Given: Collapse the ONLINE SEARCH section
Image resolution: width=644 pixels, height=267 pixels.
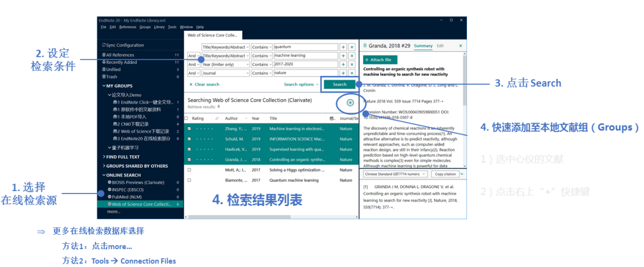Looking at the screenshot, I should pos(104,175).
